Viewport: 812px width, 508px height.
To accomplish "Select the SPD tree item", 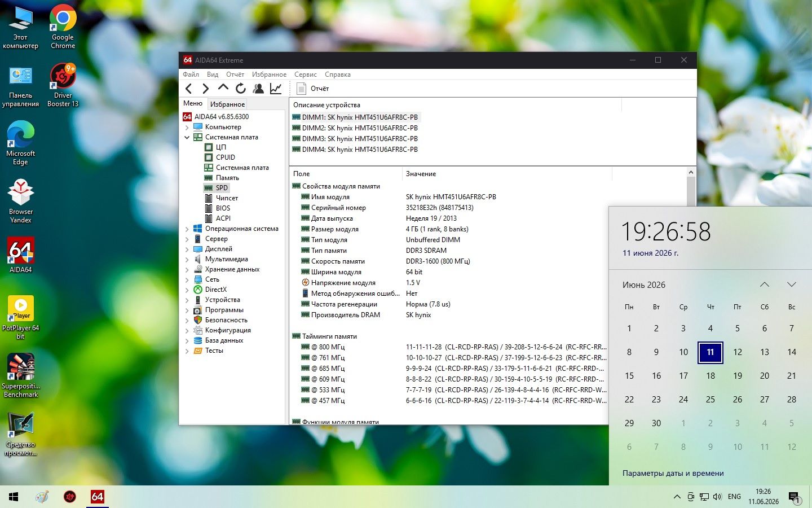I will pos(222,188).
